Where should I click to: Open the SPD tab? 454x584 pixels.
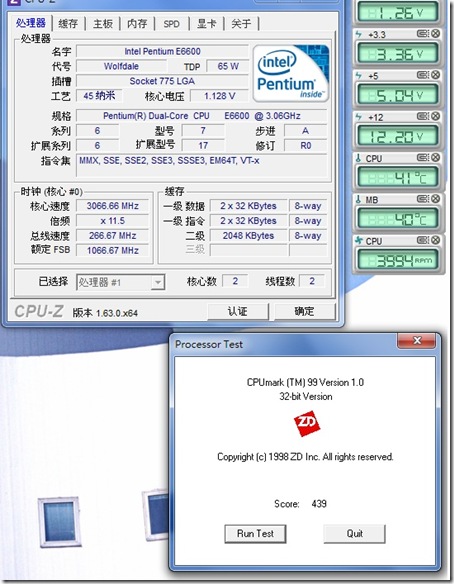point(171,24)
